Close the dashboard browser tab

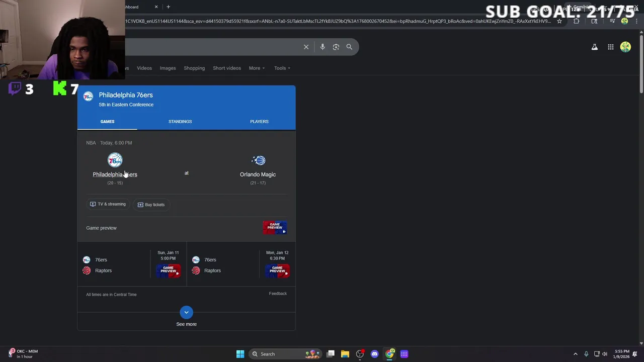pyautogui.click(x=156, y=7)
